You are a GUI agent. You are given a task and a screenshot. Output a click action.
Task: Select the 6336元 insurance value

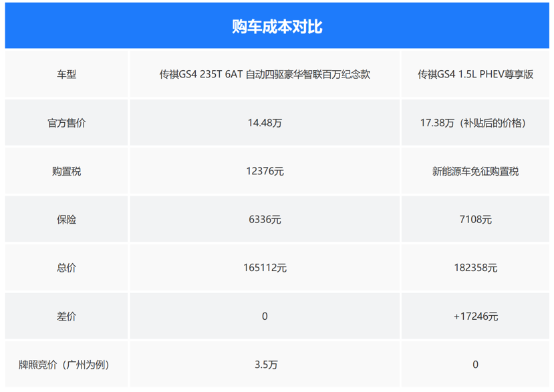point(265,220)
